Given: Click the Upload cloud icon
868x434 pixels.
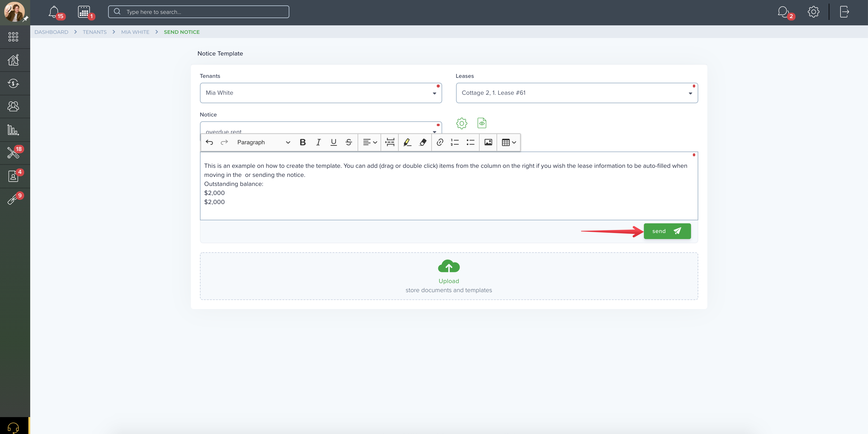Looking at the screenshot, I should tap(449, 266).
